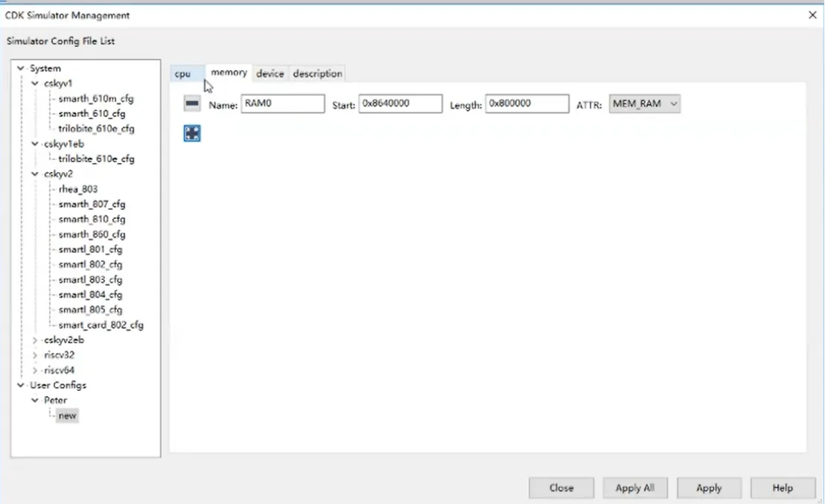Screen dimensions: 825x504
Task: Select the User Configs label
Action: click(x=58, y=386)
